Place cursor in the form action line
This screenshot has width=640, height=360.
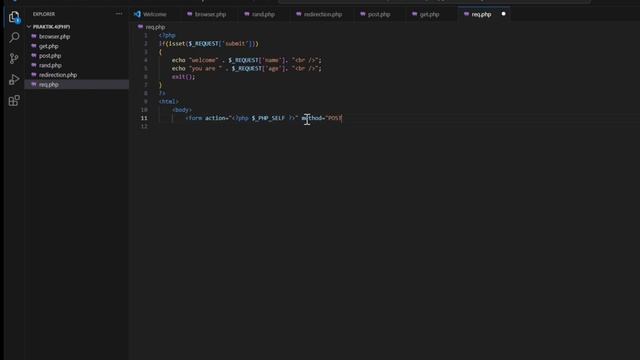[264, 118]
